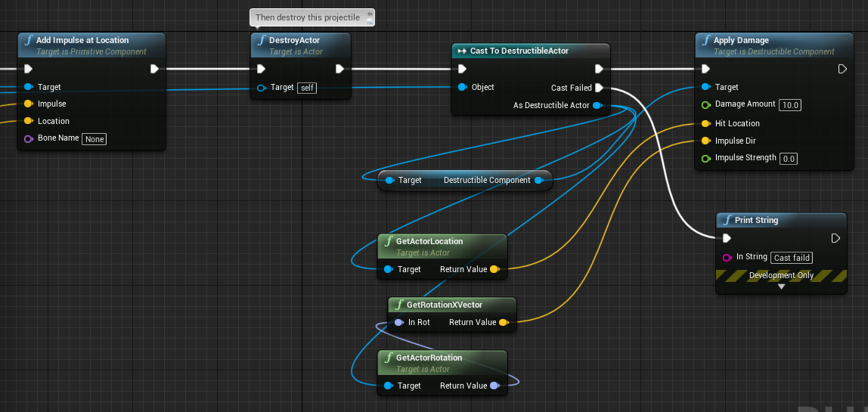
Task: Click the As Destructible Actor output pin
Action: [597, 105]
